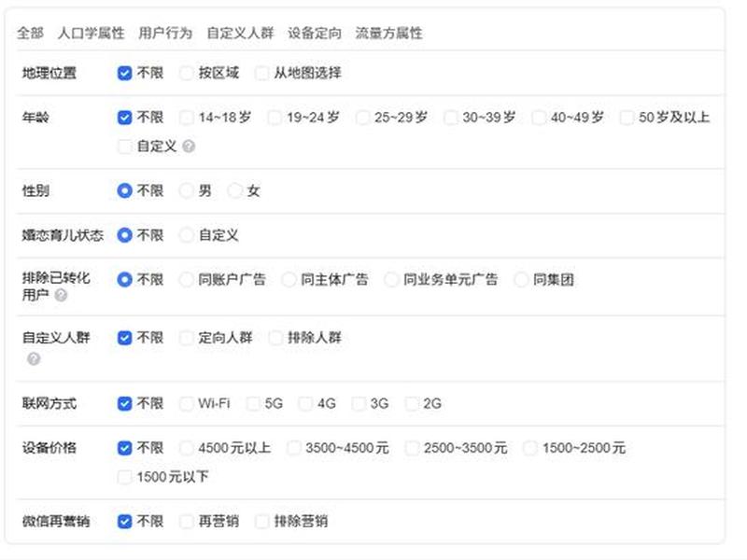The height and width of the screenshot is (560, 747).
Task: Uncheck 不限 in 自定义人群 row
Action: point(124,338)
